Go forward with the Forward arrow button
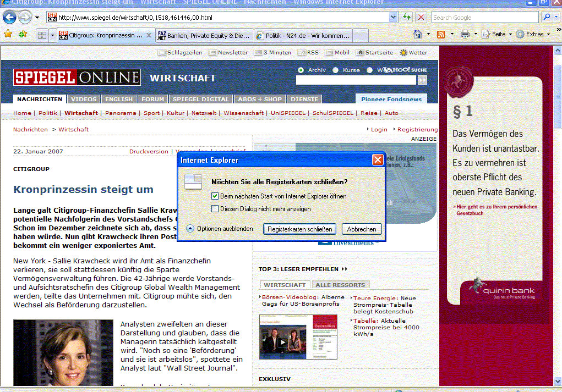This screenshot has width=562, height=392. pos(25,17)
